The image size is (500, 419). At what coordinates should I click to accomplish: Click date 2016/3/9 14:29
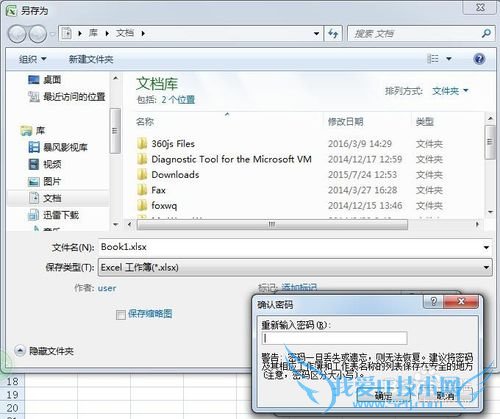coord(360,144)
